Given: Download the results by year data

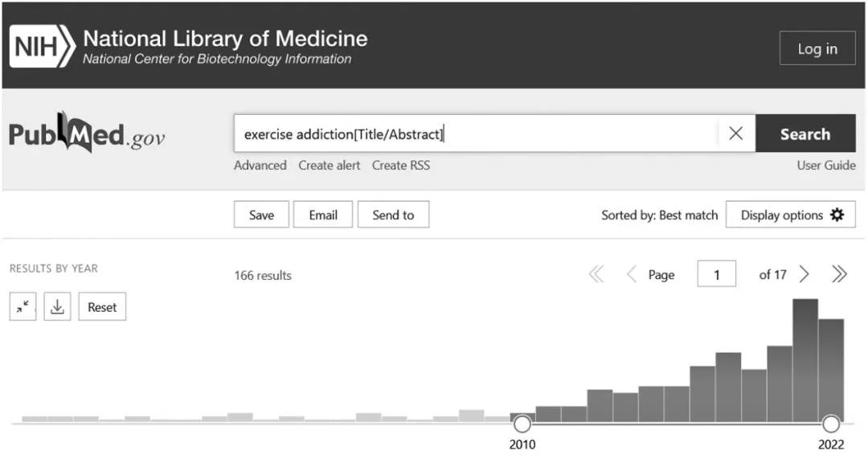Looking at the screenshot, I should pyautogui.click(x=58, y=307).
